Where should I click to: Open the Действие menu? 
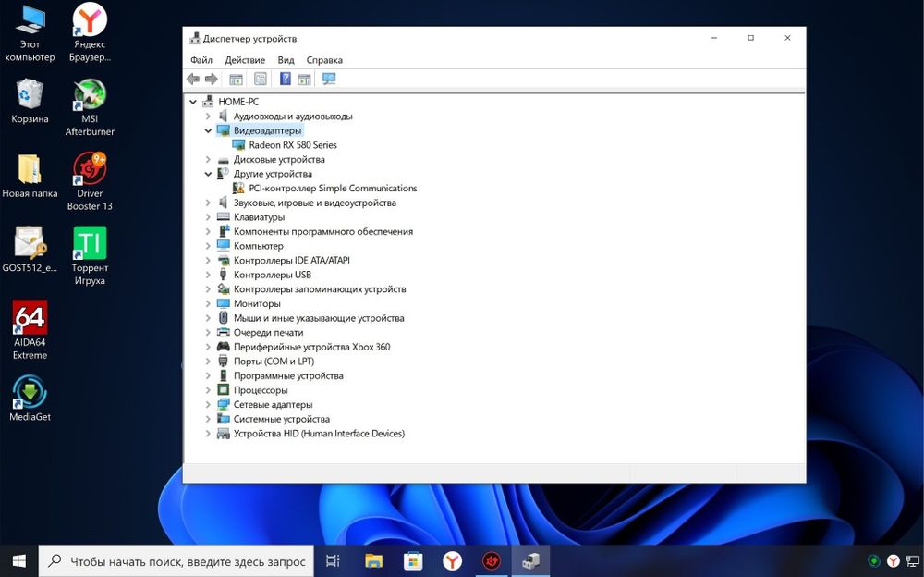pos(245,60)
